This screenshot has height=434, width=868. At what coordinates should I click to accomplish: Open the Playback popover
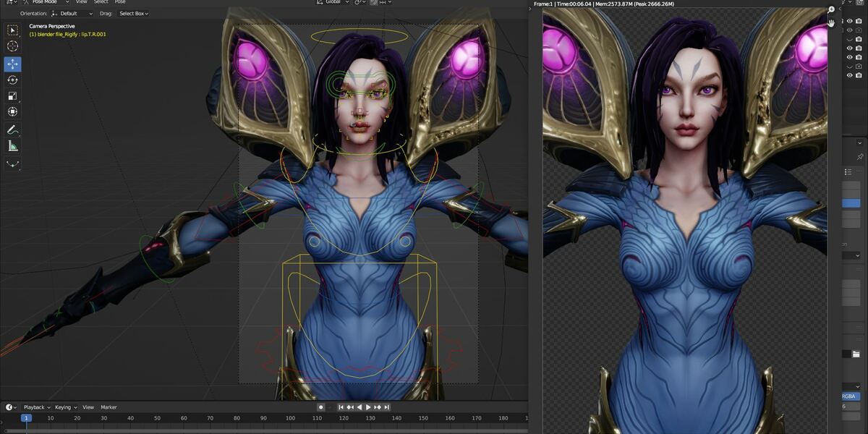pos(36,407)
